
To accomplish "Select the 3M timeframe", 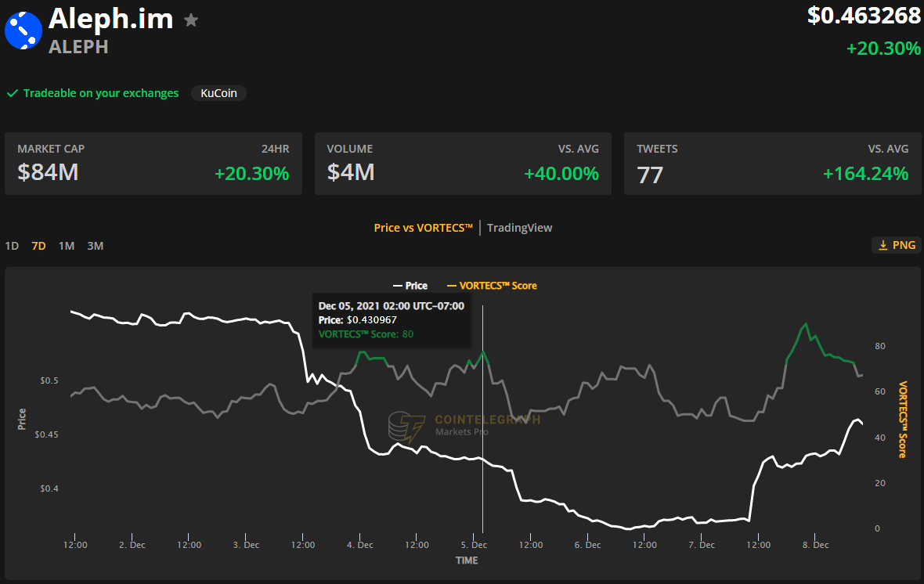I will pos(95,245).
